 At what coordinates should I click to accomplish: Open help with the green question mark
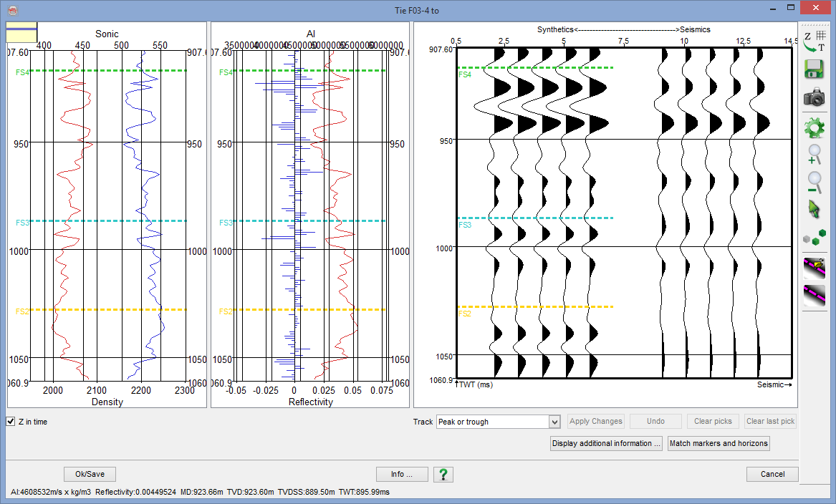443,474
